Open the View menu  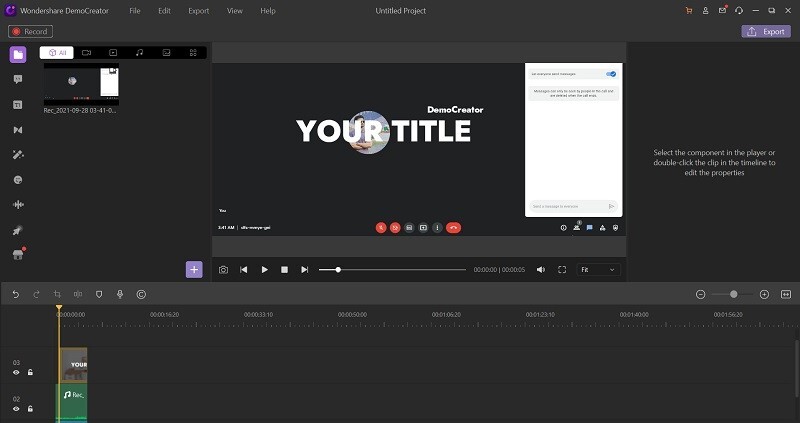pos(235,11)
